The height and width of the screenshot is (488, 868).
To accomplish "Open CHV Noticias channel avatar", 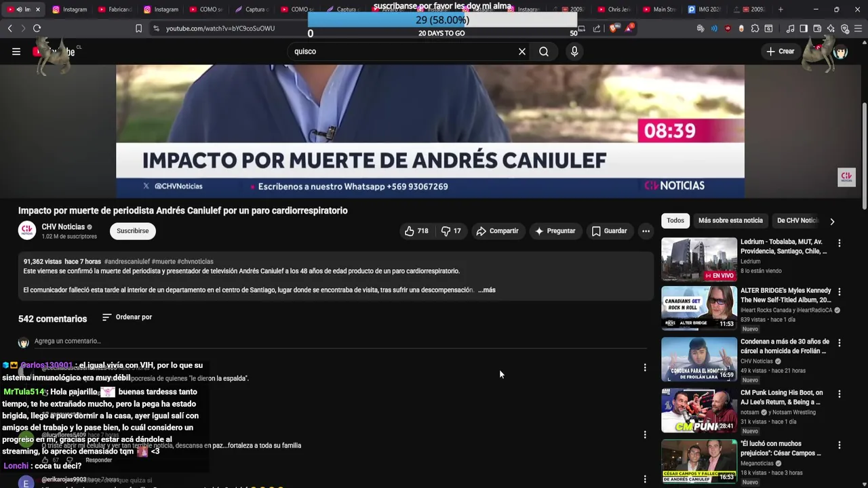I will pos(27,231).
